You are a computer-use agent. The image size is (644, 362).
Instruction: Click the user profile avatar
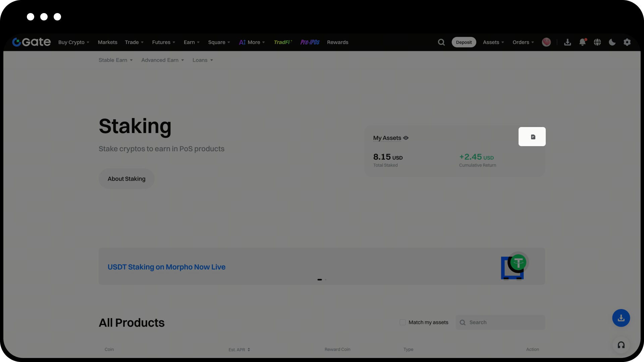point(546,42)
